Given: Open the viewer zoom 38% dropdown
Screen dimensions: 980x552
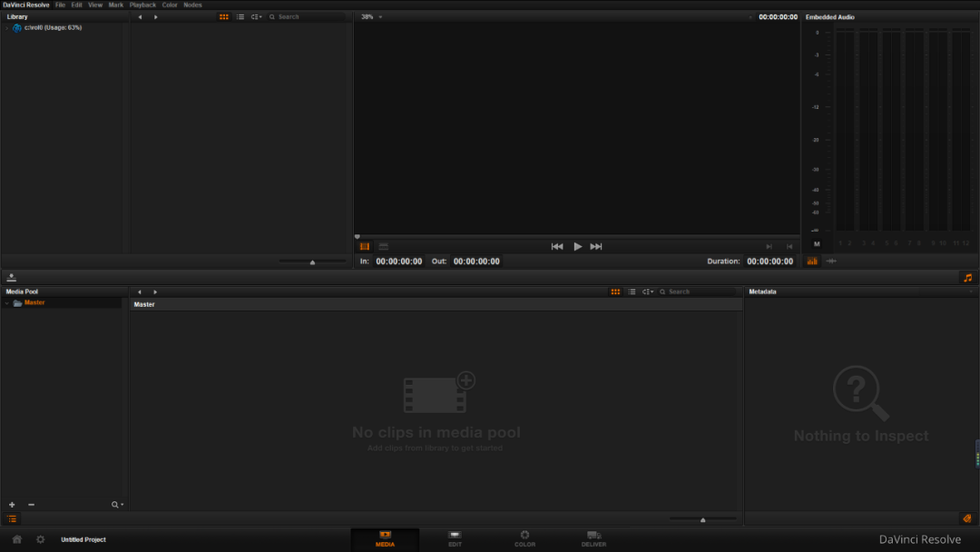Looking at the screenshot, I should [x=371, y=17].
